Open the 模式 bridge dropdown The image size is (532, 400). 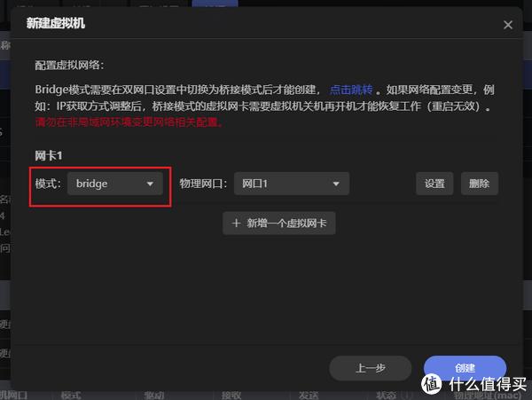tap(115, 184)
